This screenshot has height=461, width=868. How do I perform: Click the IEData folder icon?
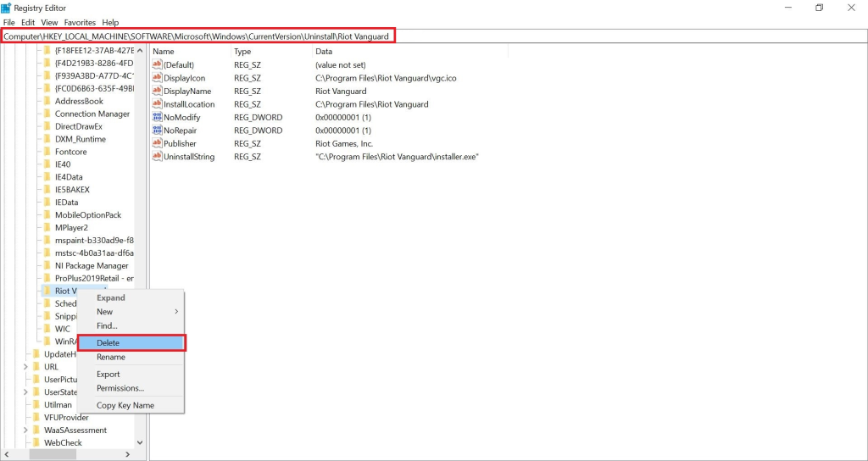pos(47,202)
